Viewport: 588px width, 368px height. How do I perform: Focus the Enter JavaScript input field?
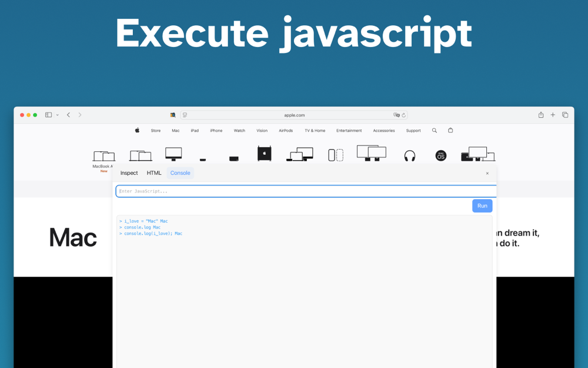point(306,191)
